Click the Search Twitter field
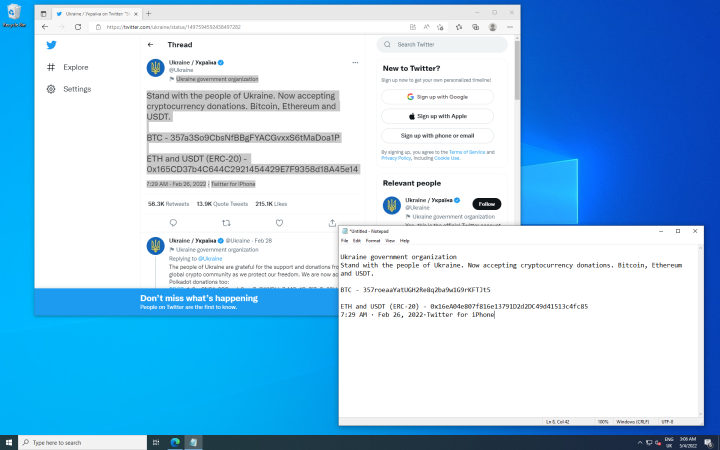720x450 pixels. [442, 45]
